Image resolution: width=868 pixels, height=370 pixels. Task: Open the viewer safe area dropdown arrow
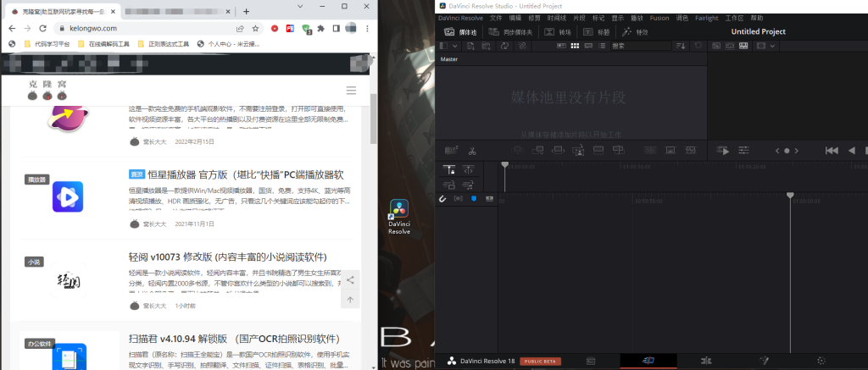click(773, 46)
